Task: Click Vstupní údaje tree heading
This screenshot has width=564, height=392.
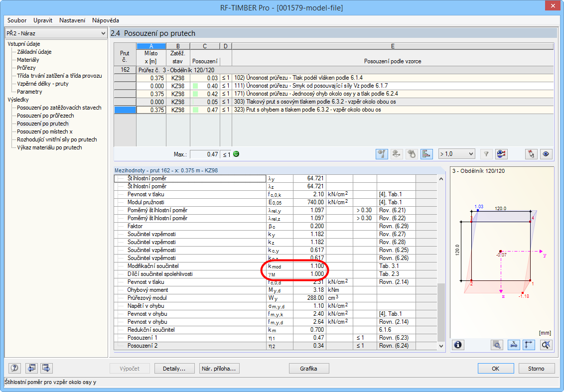Action: click(24, 44)
